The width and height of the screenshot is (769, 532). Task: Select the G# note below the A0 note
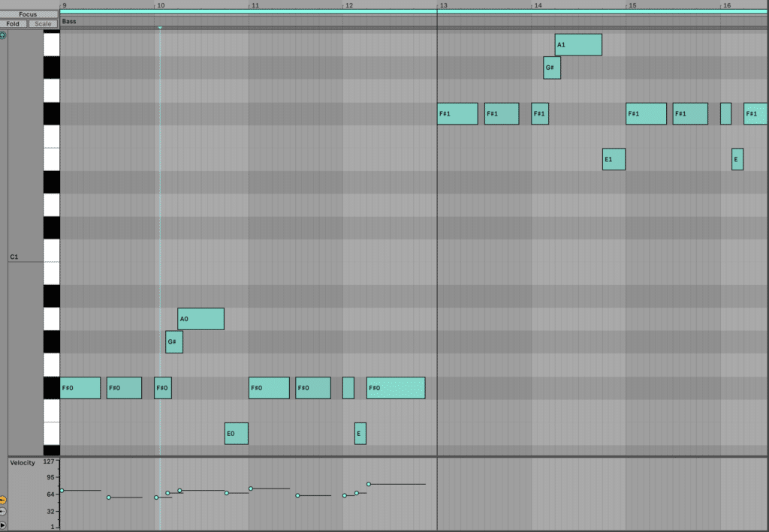(174, 342)
